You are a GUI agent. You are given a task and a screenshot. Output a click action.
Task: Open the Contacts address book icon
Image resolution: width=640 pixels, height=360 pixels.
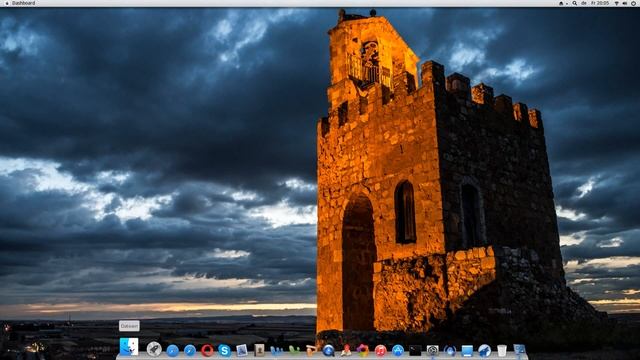pos(259,350)
